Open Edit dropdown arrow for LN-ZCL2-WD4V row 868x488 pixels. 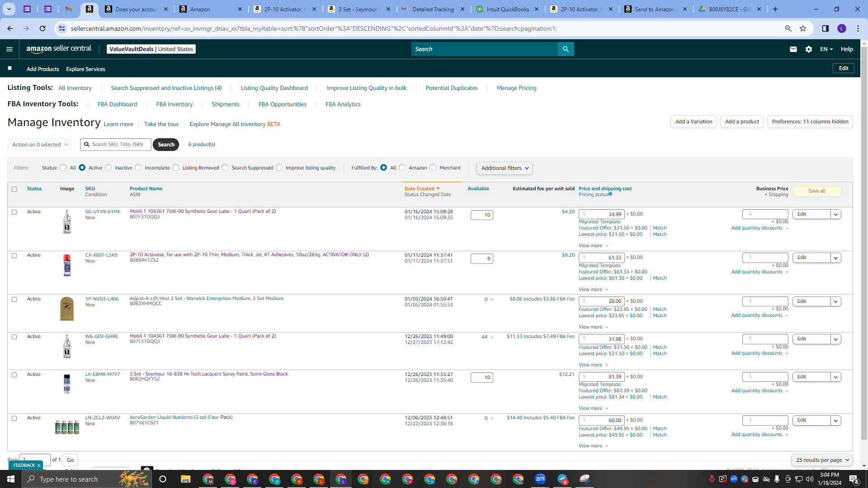tap(836, 420)
